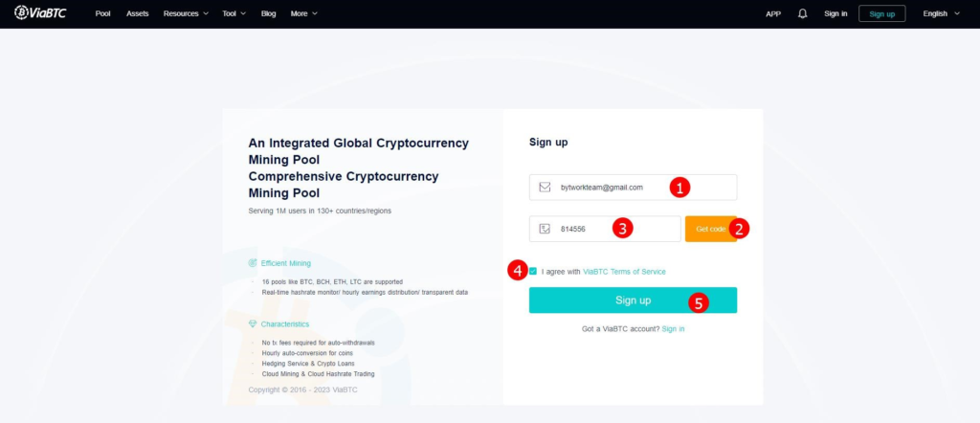The height and width of the screenshot is (423, 980).
Task: Go to the Pool menu item
Action: click(x=102, y=13)
